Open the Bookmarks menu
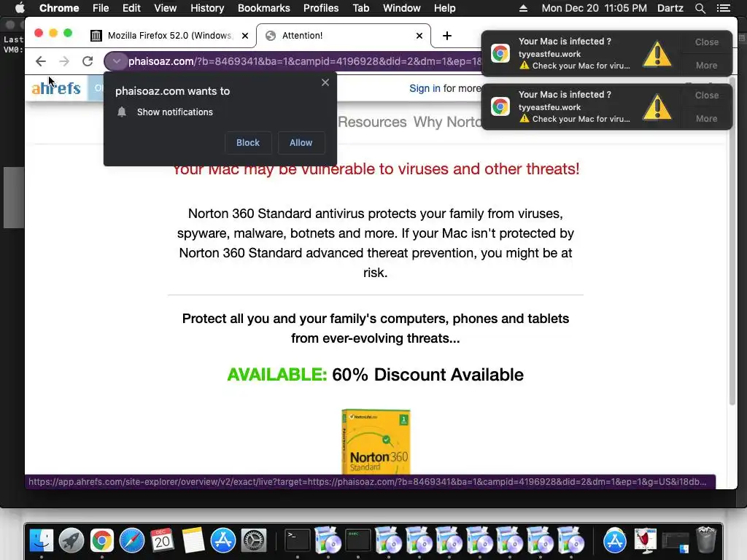Viewport: 747px width, 560px height. (x=264, y=8)
